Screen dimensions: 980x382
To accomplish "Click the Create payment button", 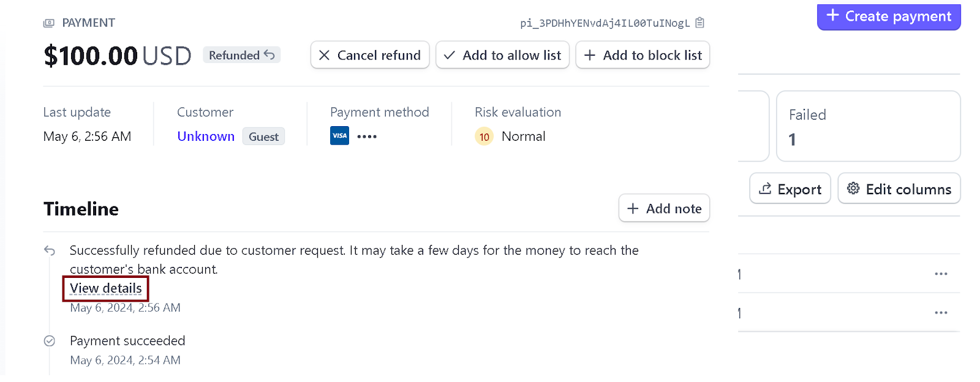I will click(888, 17).
